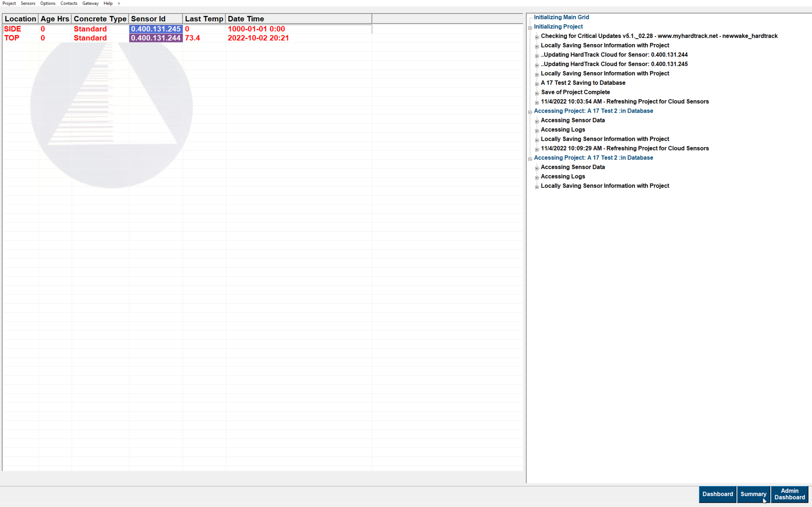Click the menu overflow arrow after Help
The width and height of the screenshot is (812, 507).
coord(119,3)
